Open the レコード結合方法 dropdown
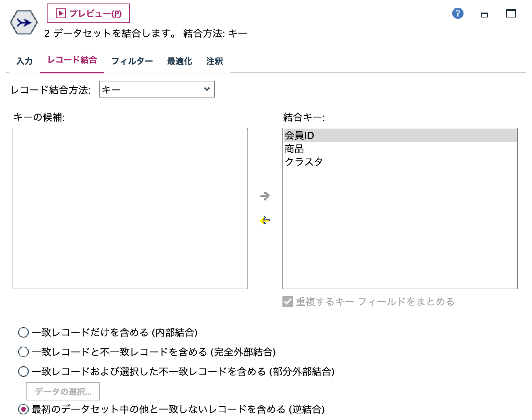Viewport: 532px width, 420px height. point(157,89)
